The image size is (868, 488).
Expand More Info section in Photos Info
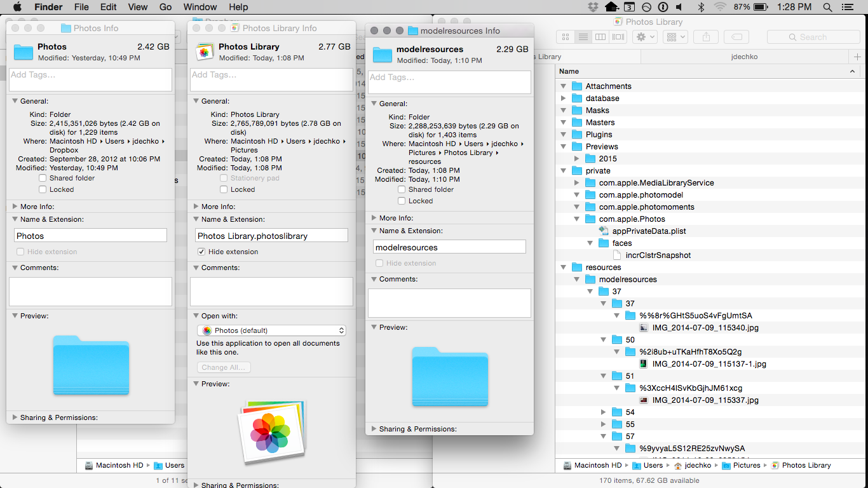pos(15,207)
